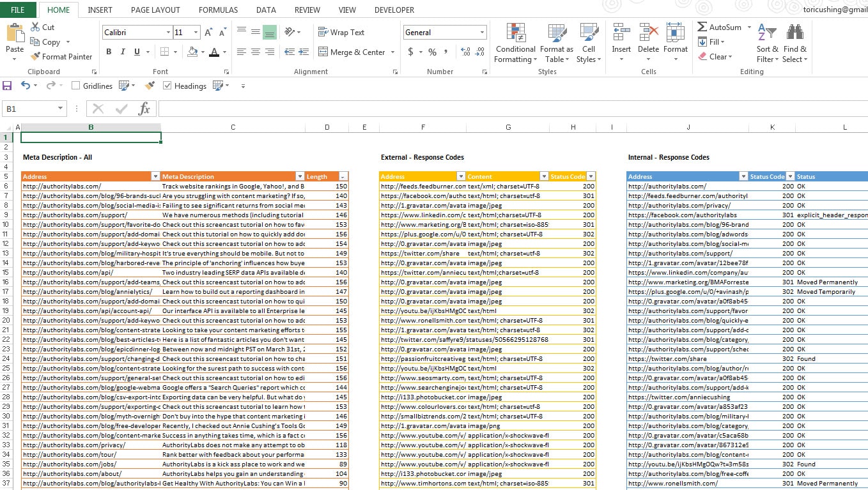Decrease indent in Alignment group

click(x=289, y=52)
